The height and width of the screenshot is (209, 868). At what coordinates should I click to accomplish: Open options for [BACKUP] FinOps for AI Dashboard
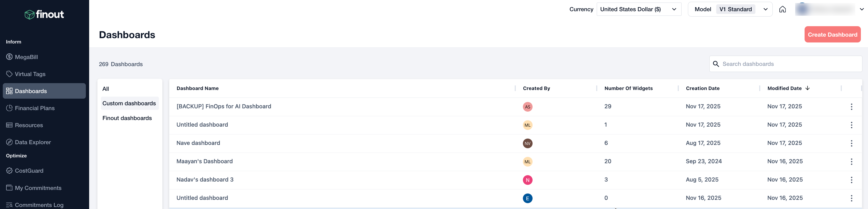click(851, 107)
